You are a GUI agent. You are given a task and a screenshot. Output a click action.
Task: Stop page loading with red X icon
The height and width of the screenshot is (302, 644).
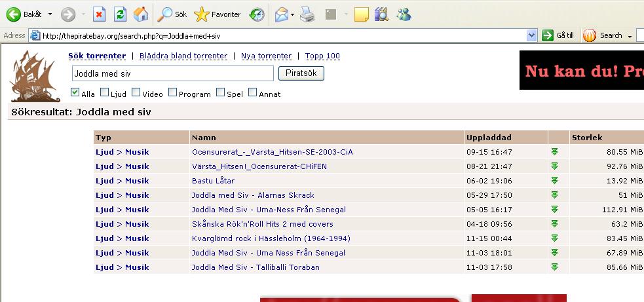point(99,14)
